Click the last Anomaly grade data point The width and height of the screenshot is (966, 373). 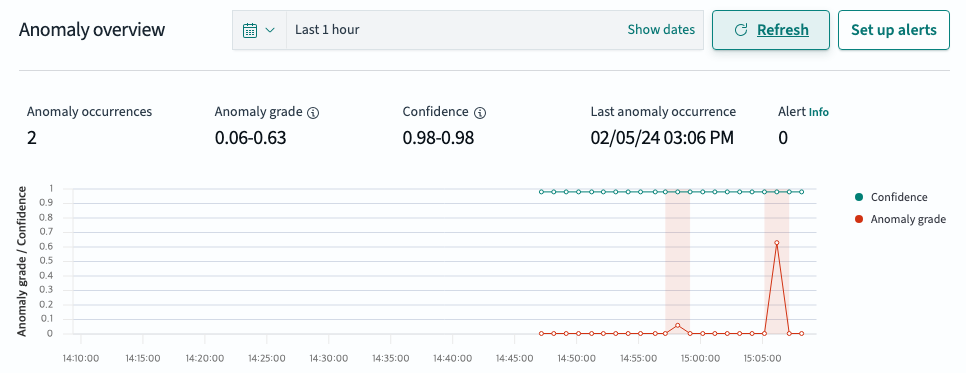coord(802,334)
